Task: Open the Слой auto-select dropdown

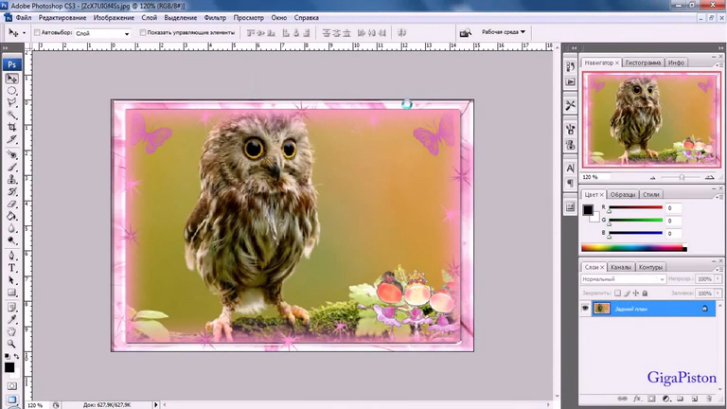Action: click(x=103, y=33)
